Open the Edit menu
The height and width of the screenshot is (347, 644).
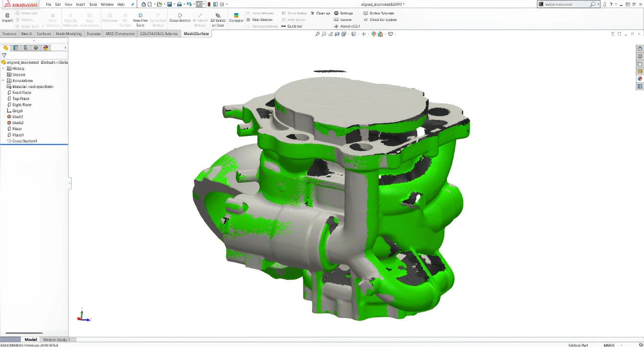[x=58, y=4]
